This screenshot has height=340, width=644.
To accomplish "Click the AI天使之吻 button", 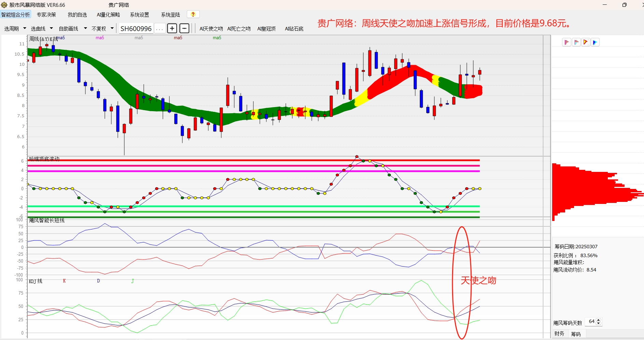I will [x=211, y=29].
